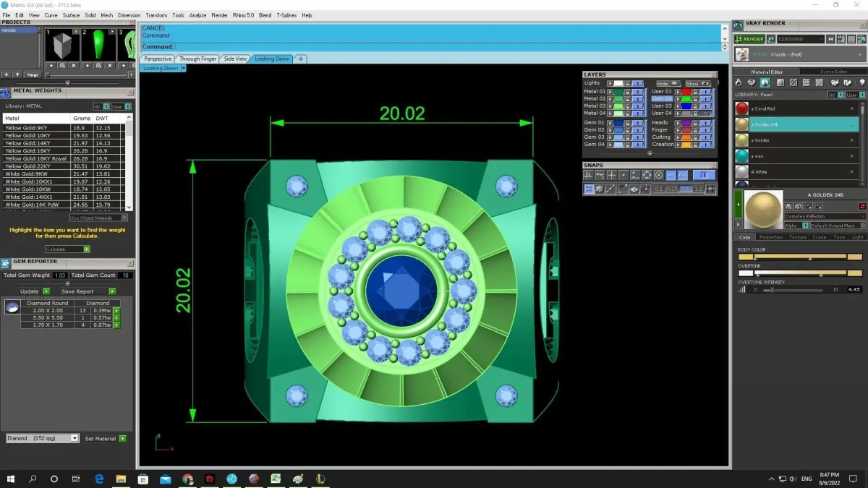This screenshot has width=868, height=488.
Task: Select the pearl sphere material category icon
Action: (765, 83)
